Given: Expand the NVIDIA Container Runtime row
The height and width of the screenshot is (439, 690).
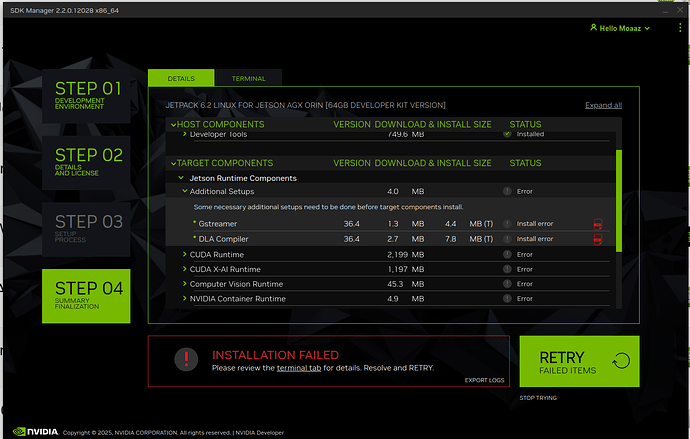Looking at the screenshot, I should pos(185,298).
